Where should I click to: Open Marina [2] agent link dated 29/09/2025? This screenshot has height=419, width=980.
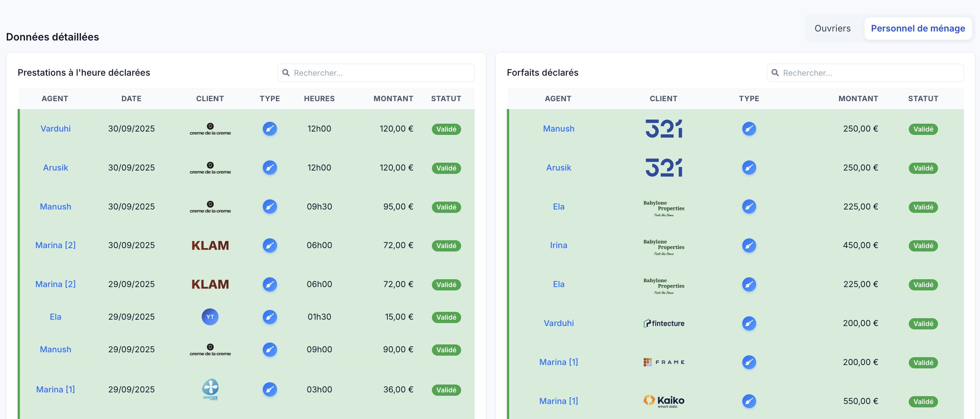coord(55,284)
